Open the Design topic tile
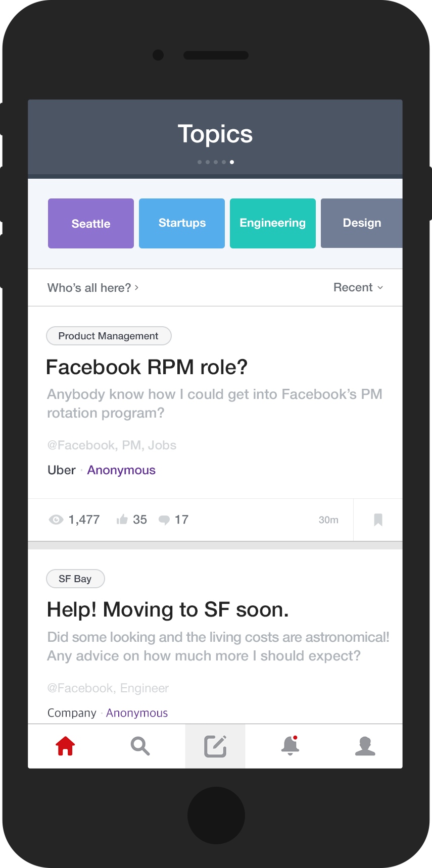 point(361,223)
